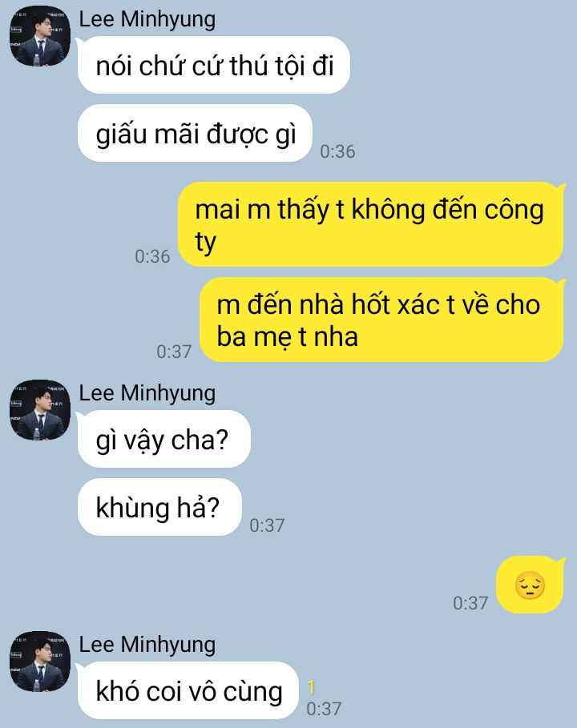This screenshot has height=728, width=577.
Task: Tap the 0:36 timestamp left of 'mai m thấy t'
Action: [152, 257]
